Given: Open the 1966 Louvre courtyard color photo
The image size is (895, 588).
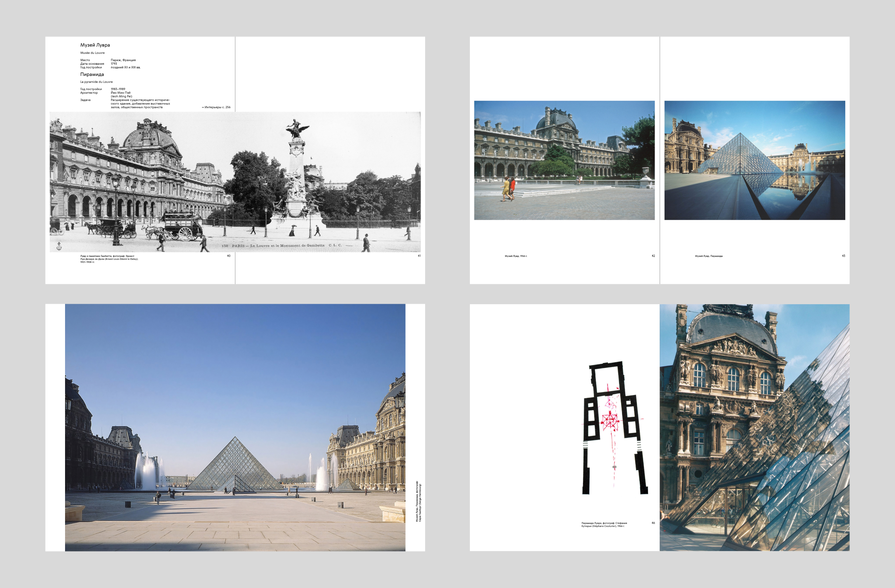Looking at the screenshot, I should pos(564,160).
